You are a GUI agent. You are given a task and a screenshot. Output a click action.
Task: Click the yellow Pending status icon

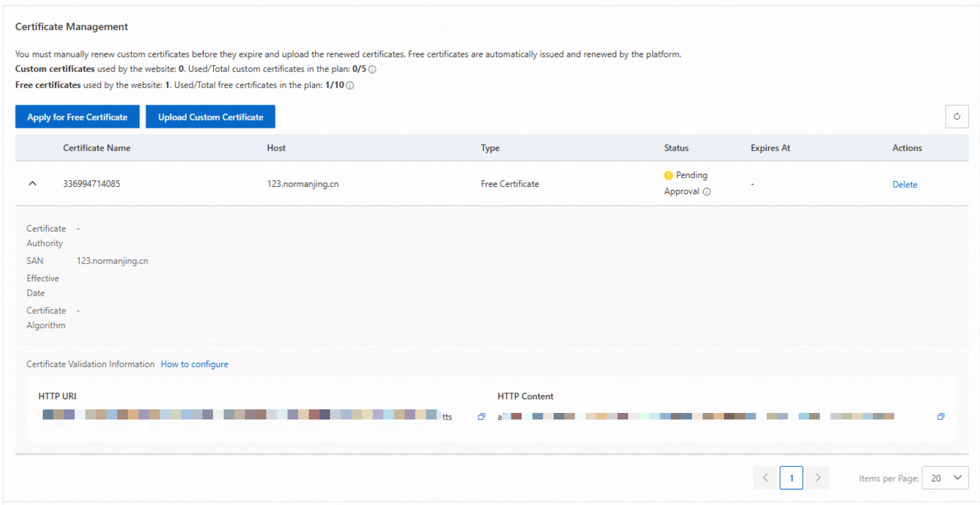click(668, 175)
